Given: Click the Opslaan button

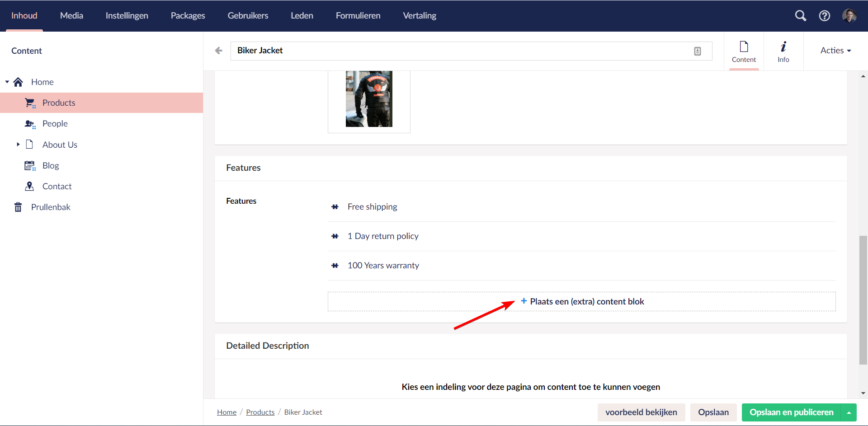Looking at the screenshot, I should tap(713, 412).
